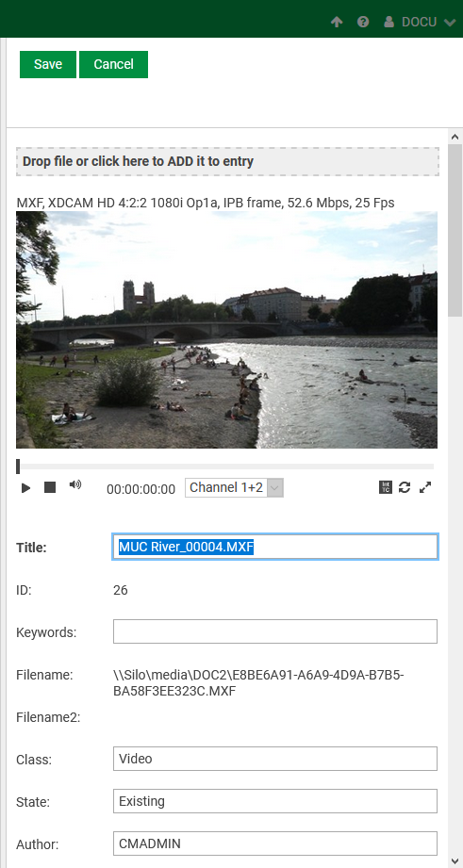Expand the video player to fullscreen
Image resolution: width=463 pixels, height=868 pixels.
pyautogui.click(x=425, y=487)
